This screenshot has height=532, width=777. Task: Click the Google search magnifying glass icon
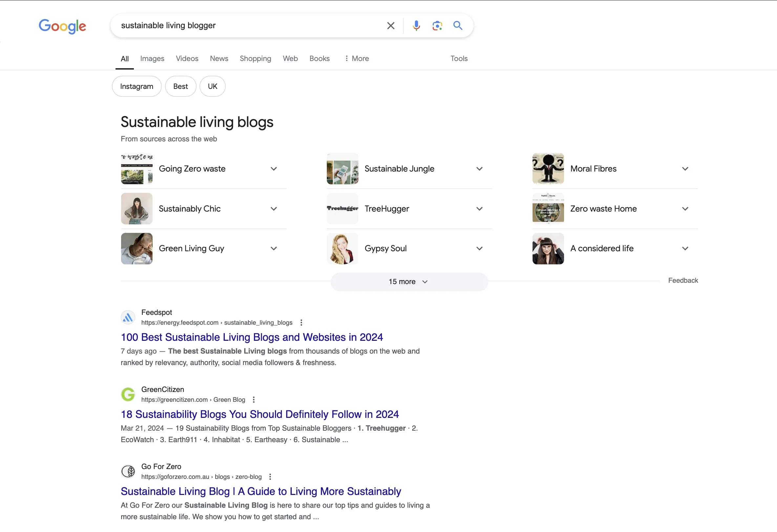point(458,25)
